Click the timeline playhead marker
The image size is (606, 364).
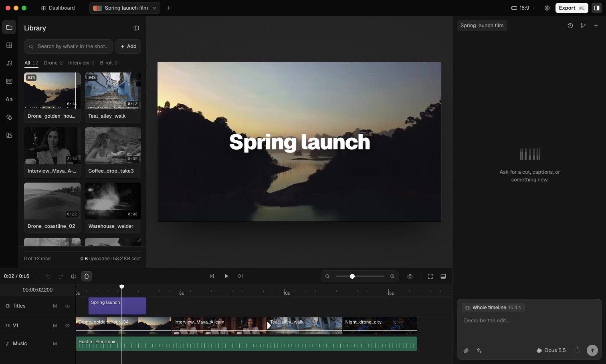[122, 287]
